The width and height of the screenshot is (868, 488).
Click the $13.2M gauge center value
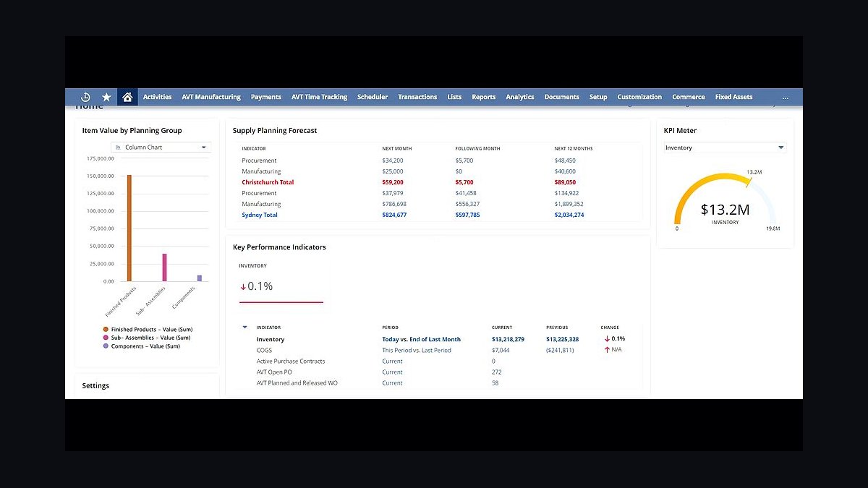click(x=725, y=210)
